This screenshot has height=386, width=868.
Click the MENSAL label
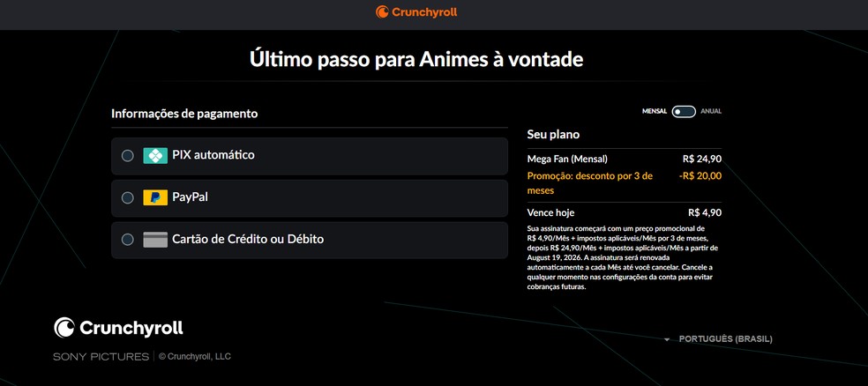pyautogui.click(x=655, y=111)
